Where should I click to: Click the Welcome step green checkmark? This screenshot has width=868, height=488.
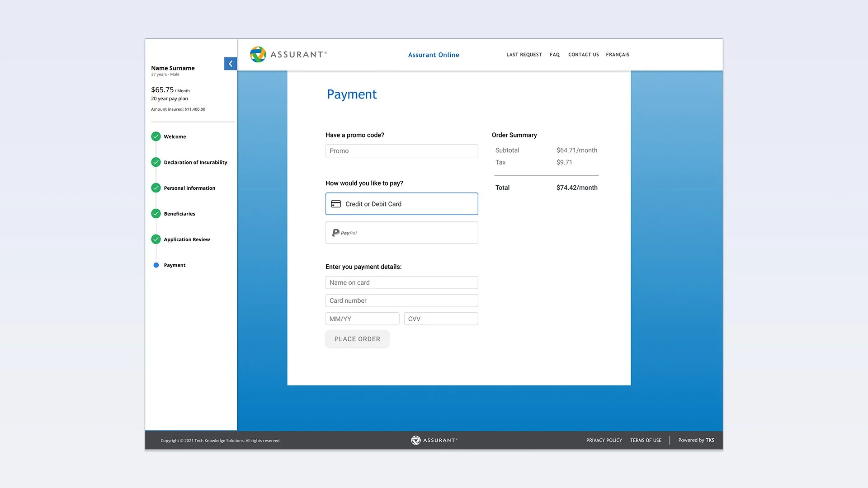[x=156, y=136]
